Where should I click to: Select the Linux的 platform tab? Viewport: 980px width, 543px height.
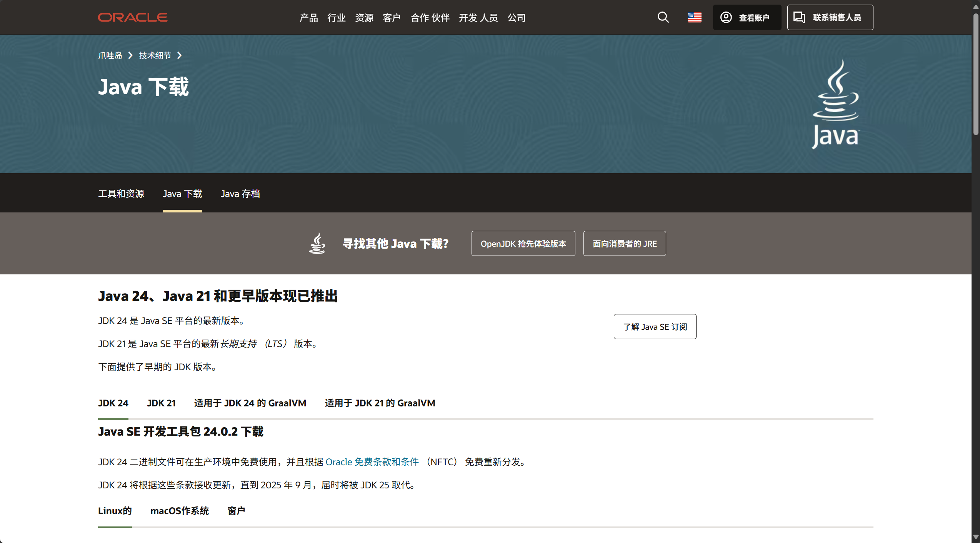tap(115, 511)
